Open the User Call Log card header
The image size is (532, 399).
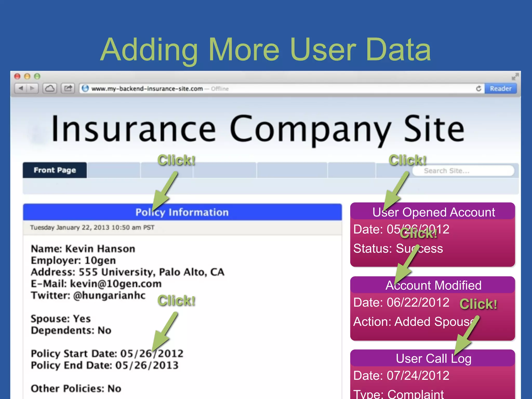click(433, 358)
